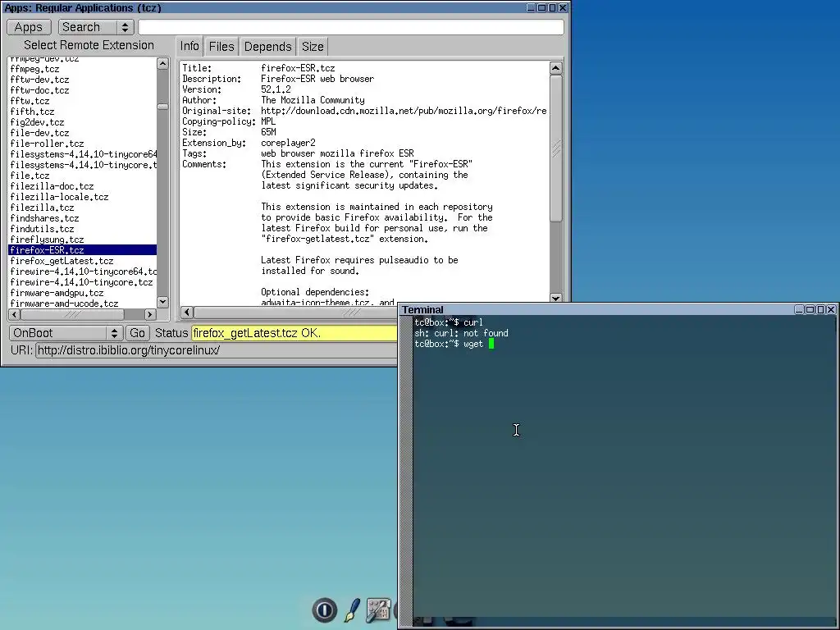Select file-dev.tcz in the extension list
This screenshot has width=840, height=630.
click(x=82, y=134)
